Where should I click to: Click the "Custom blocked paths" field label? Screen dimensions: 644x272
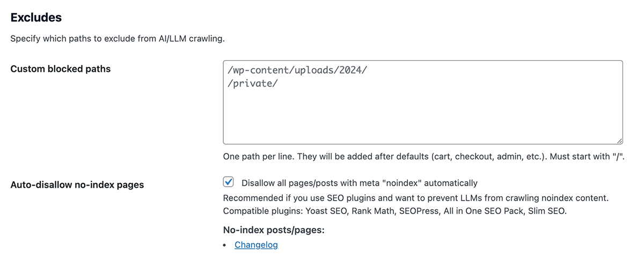coord(61,69)
